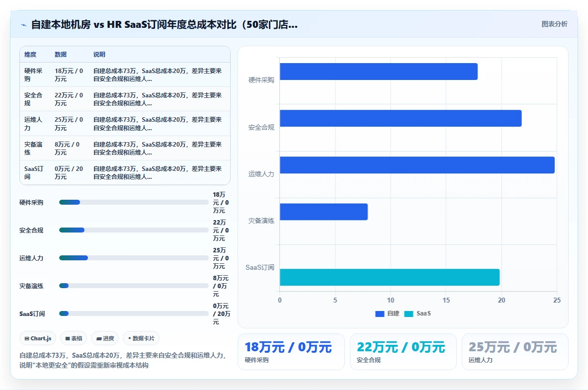Click the 灾备演练 progress bar
Screen dimensions: 588x390
[x=134, y=286]
